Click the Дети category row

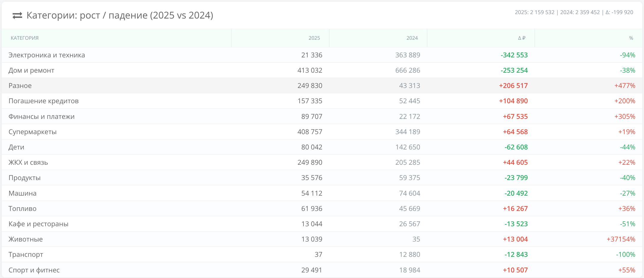[x=16, y=147]
